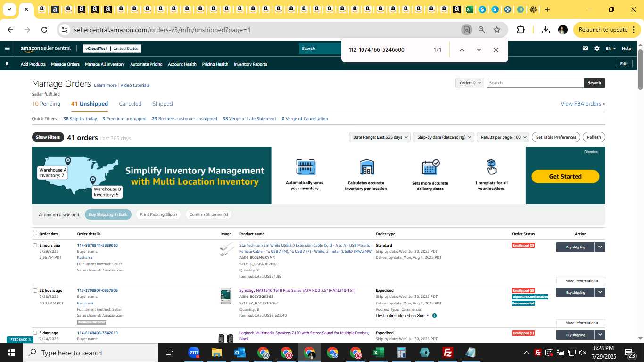Bookmark this page with the star icon

point(496,30)
